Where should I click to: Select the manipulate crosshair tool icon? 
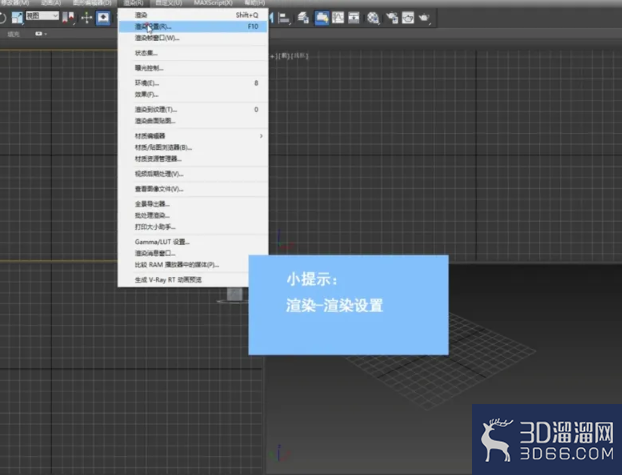[86, 17]
